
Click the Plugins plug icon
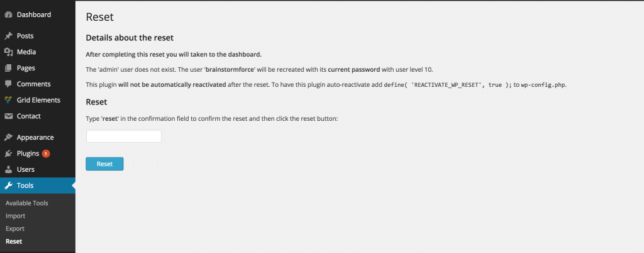[8, 154]
